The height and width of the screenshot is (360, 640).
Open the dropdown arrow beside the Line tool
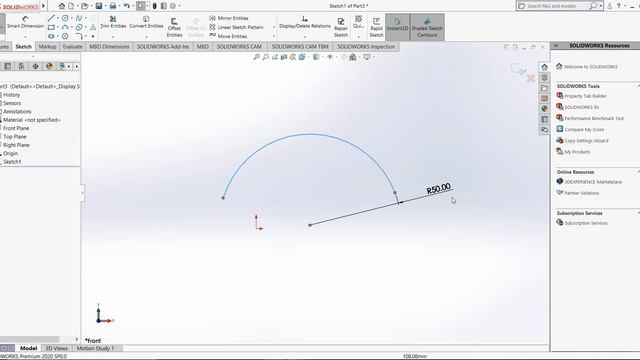click(58, 18)
